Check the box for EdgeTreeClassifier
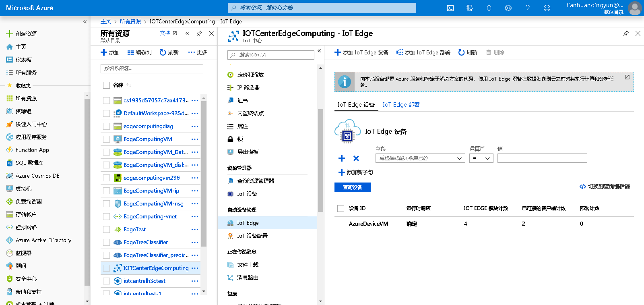The width and height of the screenshot is (644, 305). coord(106,242)
